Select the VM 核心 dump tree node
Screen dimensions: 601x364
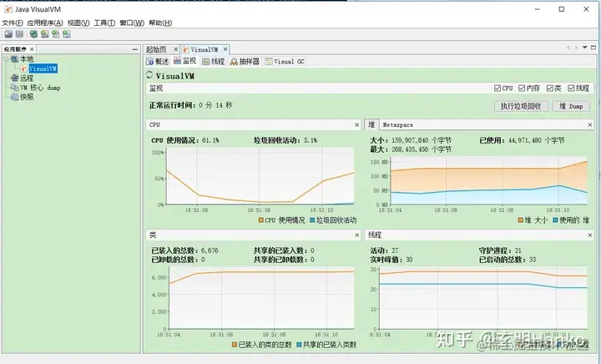[40, 88]
